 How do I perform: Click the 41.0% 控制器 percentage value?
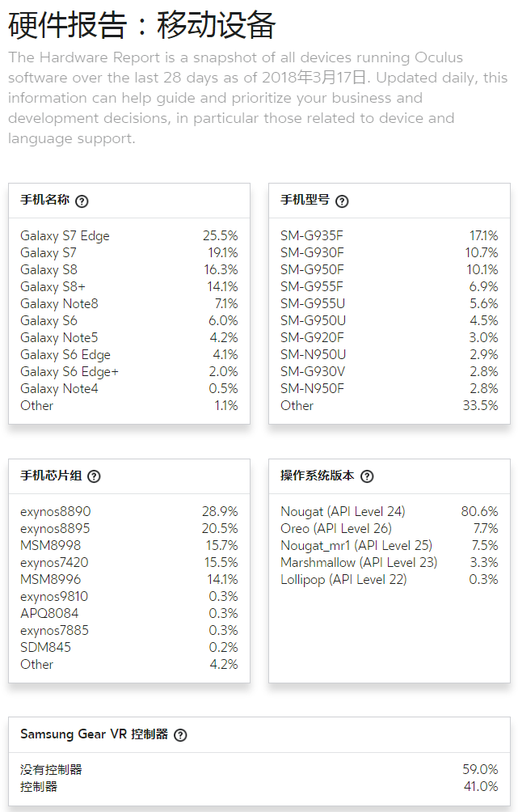[480, 787]
